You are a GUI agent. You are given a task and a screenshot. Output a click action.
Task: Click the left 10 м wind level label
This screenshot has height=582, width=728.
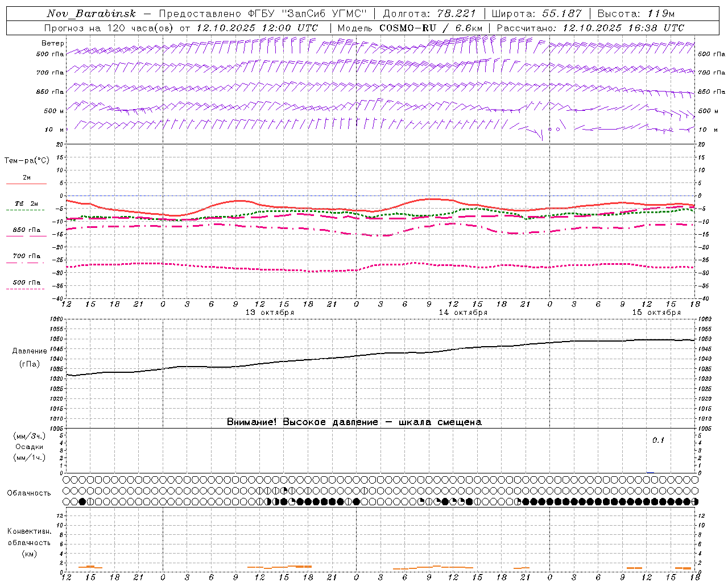(54, 130)
